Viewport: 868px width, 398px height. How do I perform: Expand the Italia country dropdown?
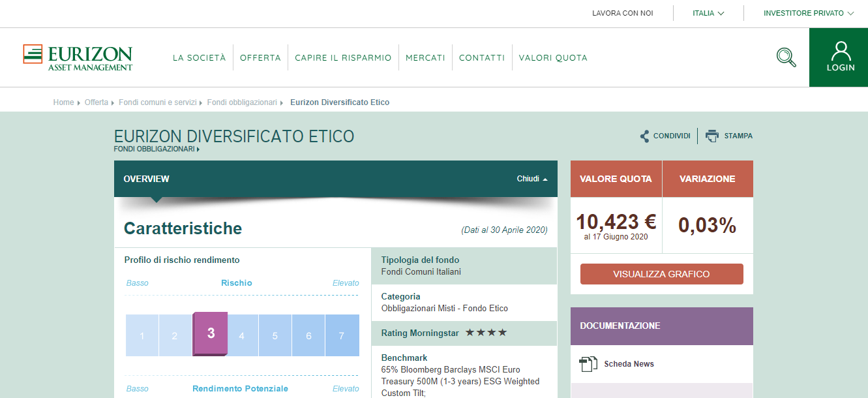tap(708, 13)
